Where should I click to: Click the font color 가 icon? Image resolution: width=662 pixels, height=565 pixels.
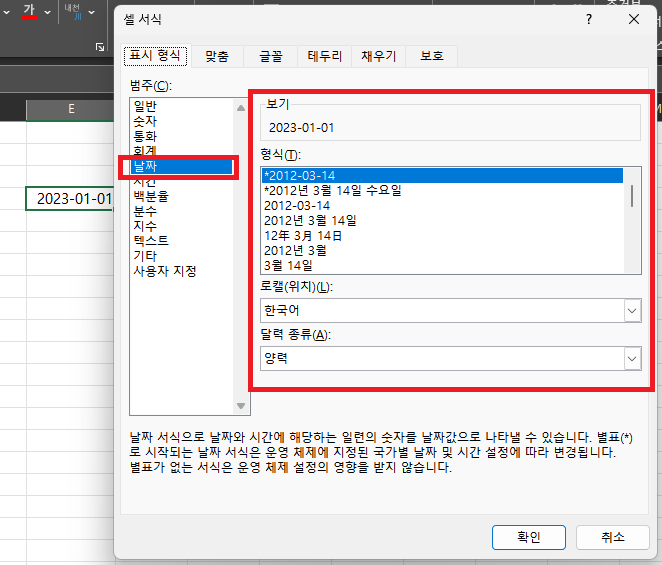pyautogui.click(x=29, y=11)
